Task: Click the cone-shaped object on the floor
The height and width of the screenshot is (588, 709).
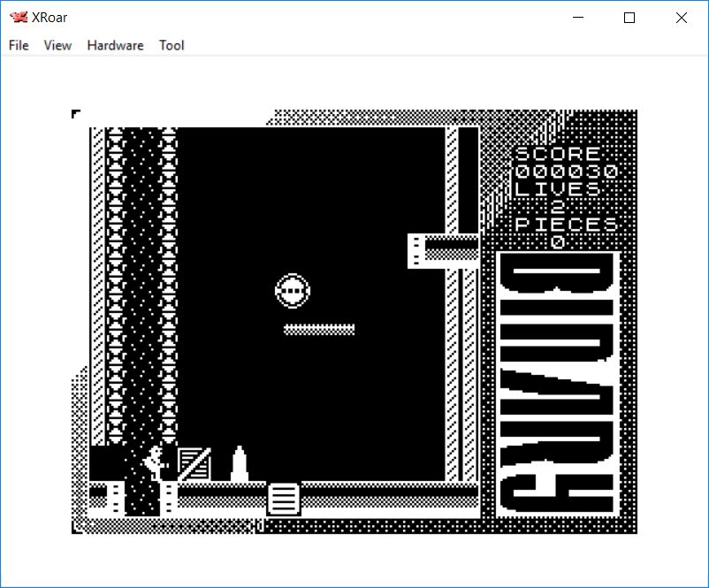Action: [239, 464]
